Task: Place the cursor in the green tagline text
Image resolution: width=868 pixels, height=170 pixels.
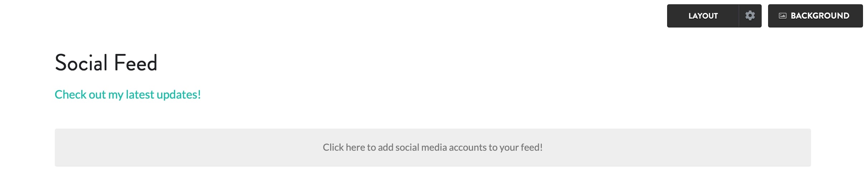Action: point(128,95)
